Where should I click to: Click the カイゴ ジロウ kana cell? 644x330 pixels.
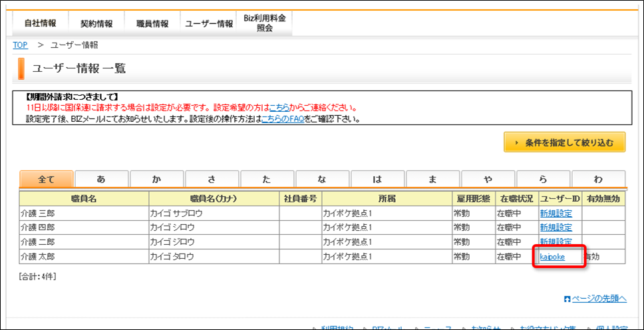click(x=214, y=242)
